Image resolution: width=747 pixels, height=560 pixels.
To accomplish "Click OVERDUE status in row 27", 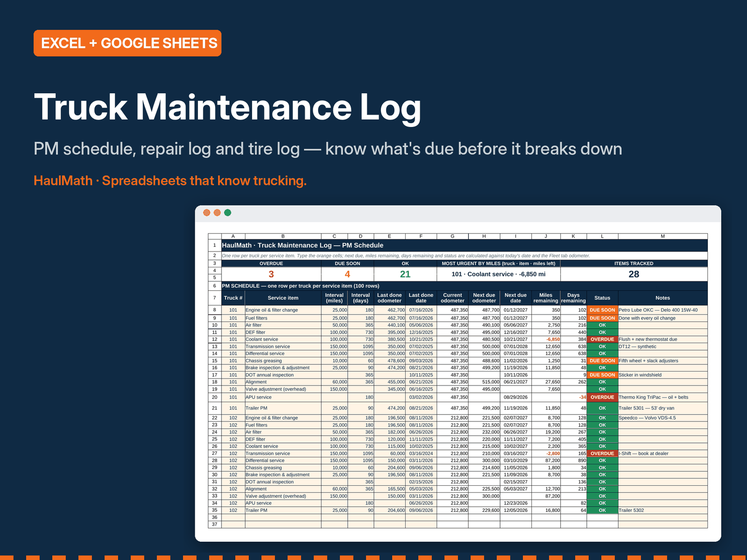I will (602, 453).
